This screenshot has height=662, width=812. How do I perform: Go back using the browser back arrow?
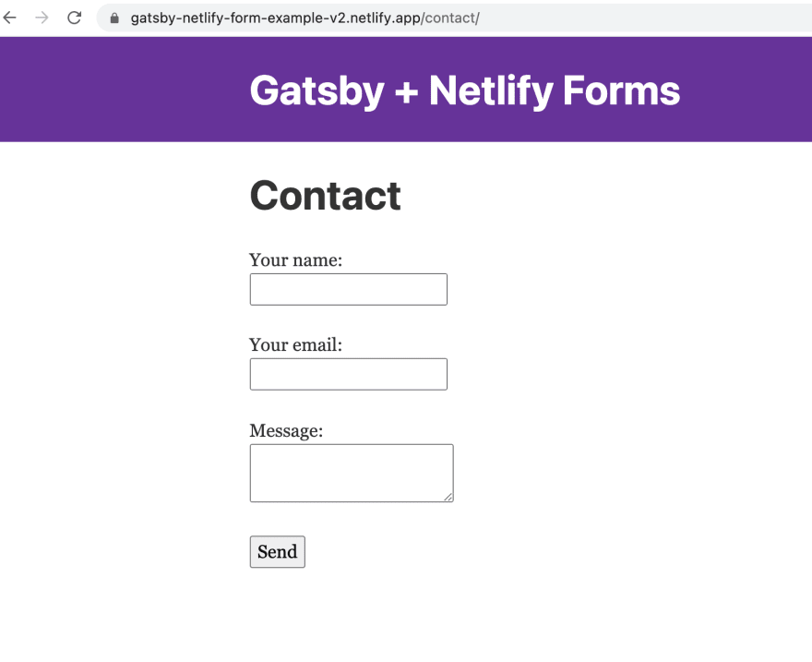click(x=10, y=18)
